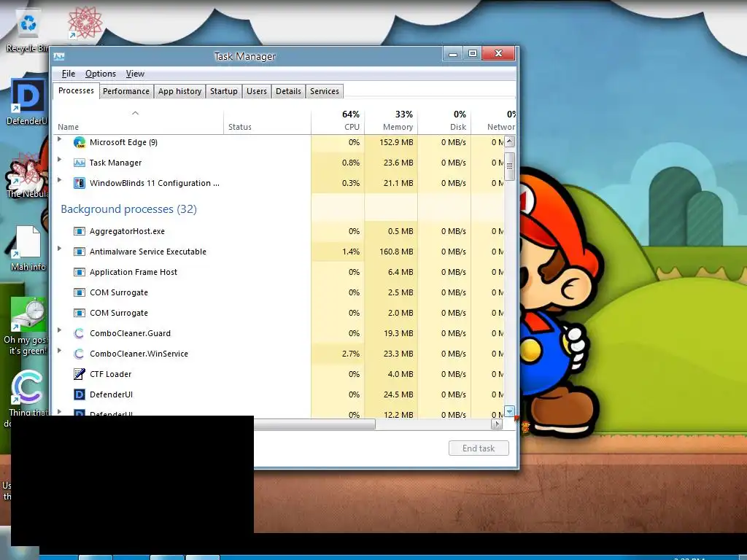Expand the WindowBlinds 11 Configuration entry
Viewport: 747px width, 560px height.
click(x=60, y=180)
